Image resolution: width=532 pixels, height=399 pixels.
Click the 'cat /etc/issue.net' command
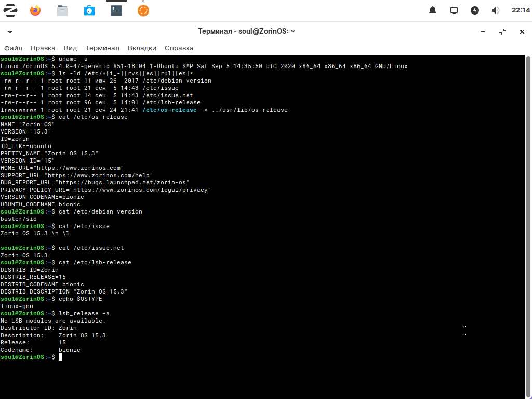click(91, 248)
